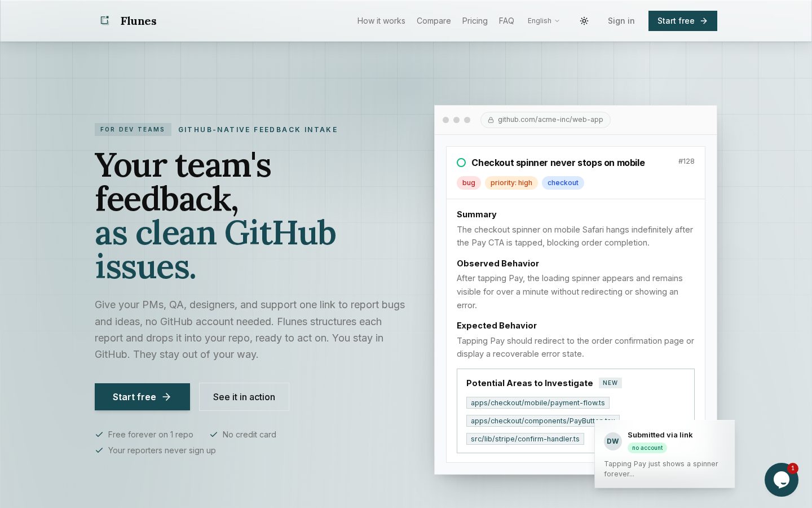Viewport: 812px width, 508px height.
Task: Click the priority: high label
Action: 511,183
